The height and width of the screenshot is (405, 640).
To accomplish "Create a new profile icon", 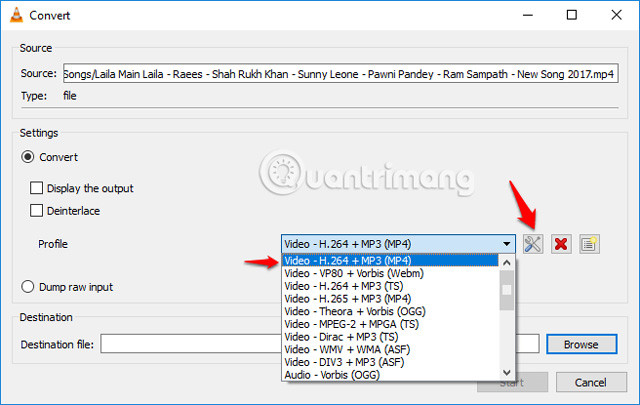I will point(589,244).
